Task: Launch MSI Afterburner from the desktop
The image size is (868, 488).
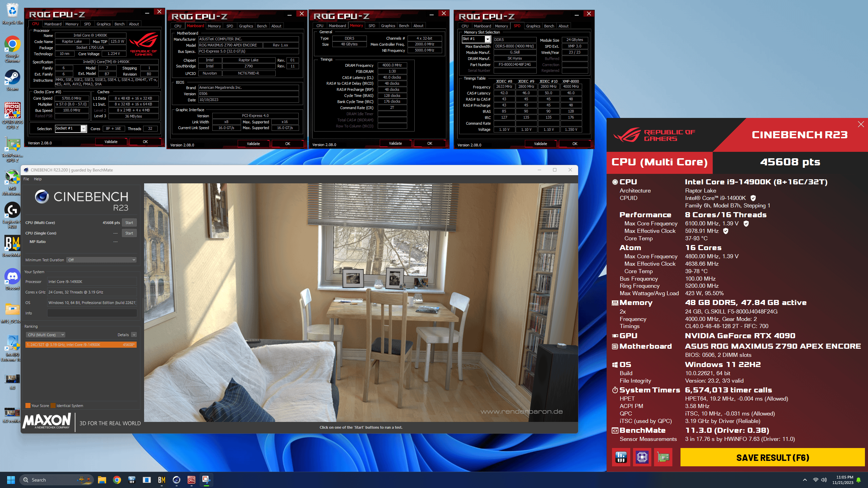Action: [12, 182]
